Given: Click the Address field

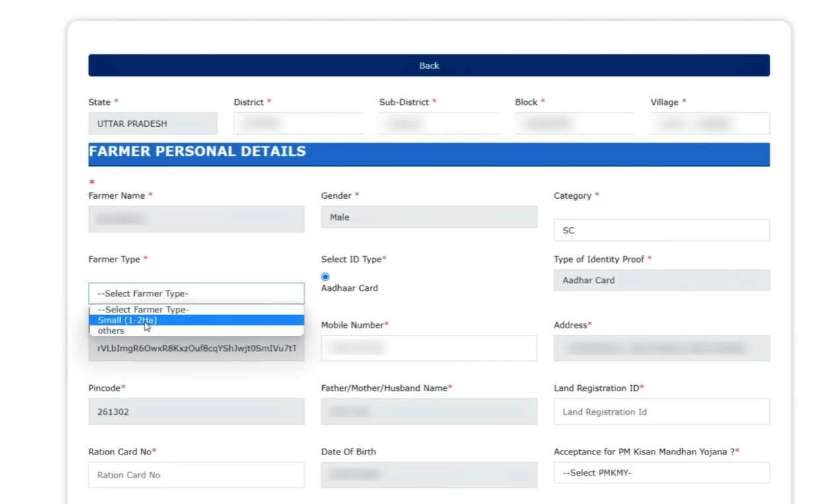Looking at the screenshot, I should coord(661,348).
